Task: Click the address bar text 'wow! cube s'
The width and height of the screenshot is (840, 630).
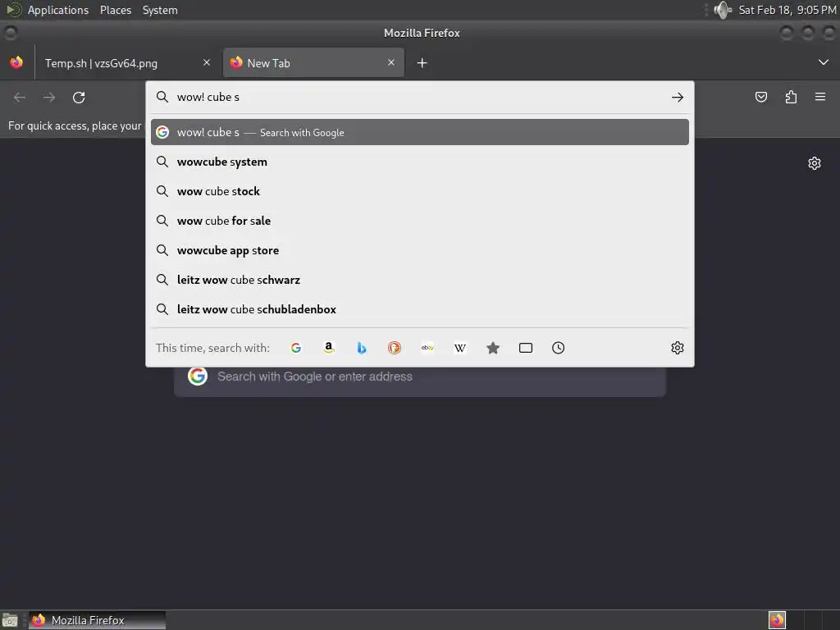Action: 208,97
